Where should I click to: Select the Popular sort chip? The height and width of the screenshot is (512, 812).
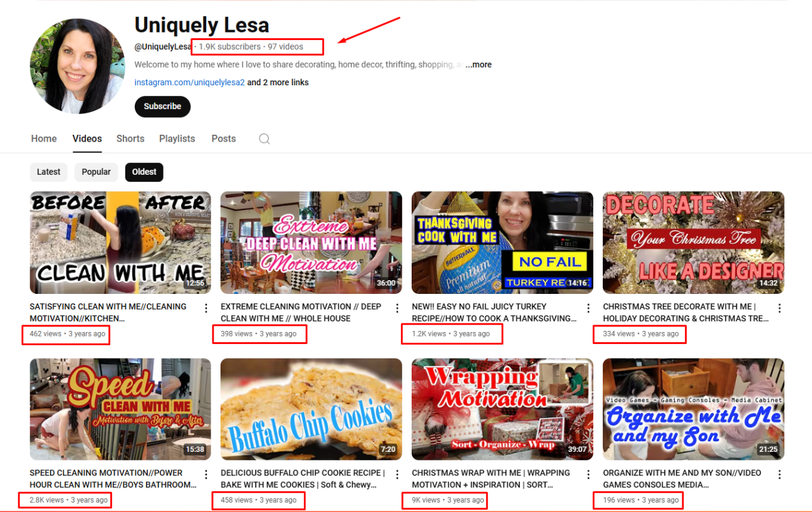point(96,172)
